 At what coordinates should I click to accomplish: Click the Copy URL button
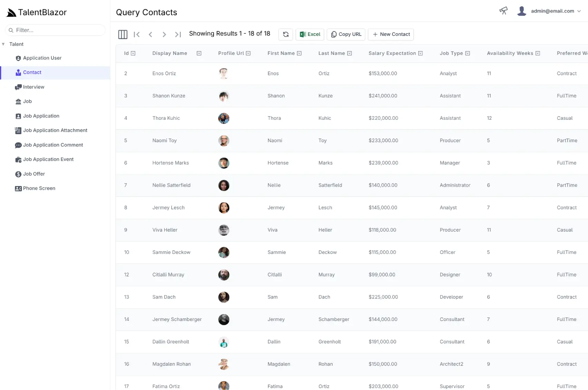[x=346, y=34]
